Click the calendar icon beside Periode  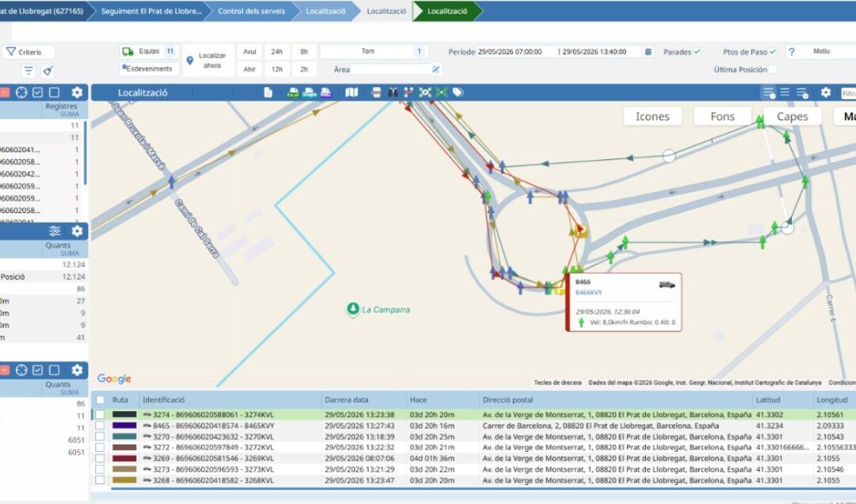(x=648, y=52)
